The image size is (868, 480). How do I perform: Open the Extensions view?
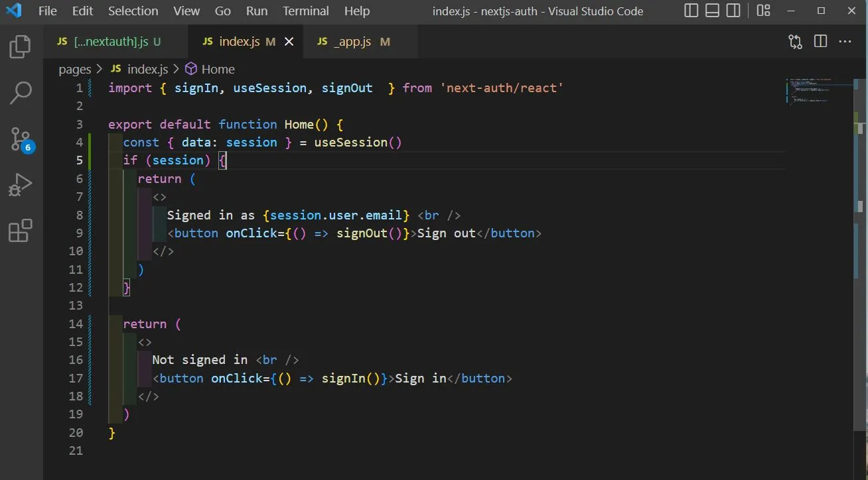click(21, 231)
